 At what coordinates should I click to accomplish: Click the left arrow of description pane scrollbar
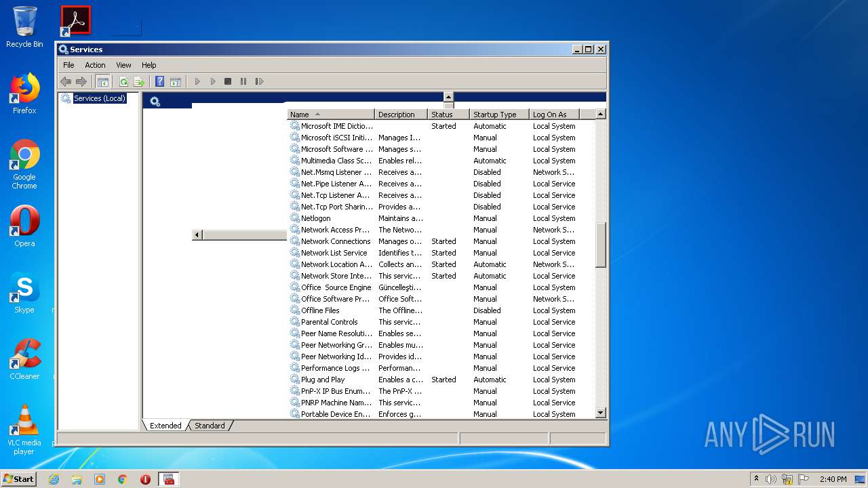coord(197,235)
